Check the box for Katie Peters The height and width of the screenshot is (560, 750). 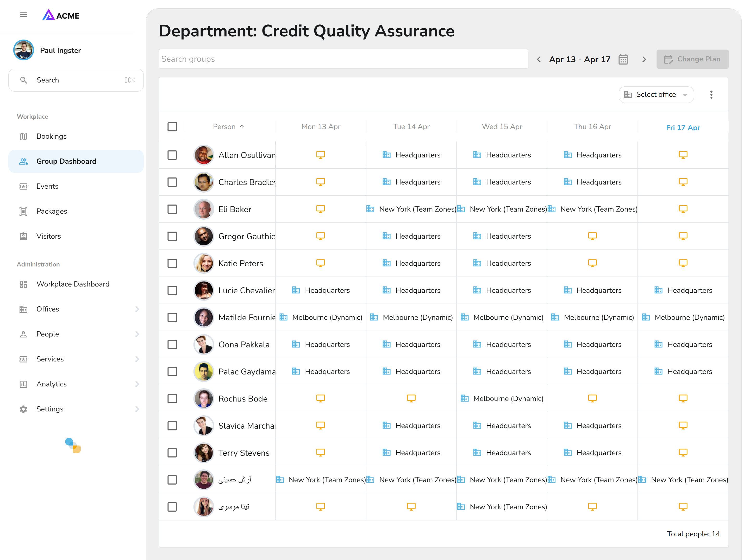(x=172, y=263)
